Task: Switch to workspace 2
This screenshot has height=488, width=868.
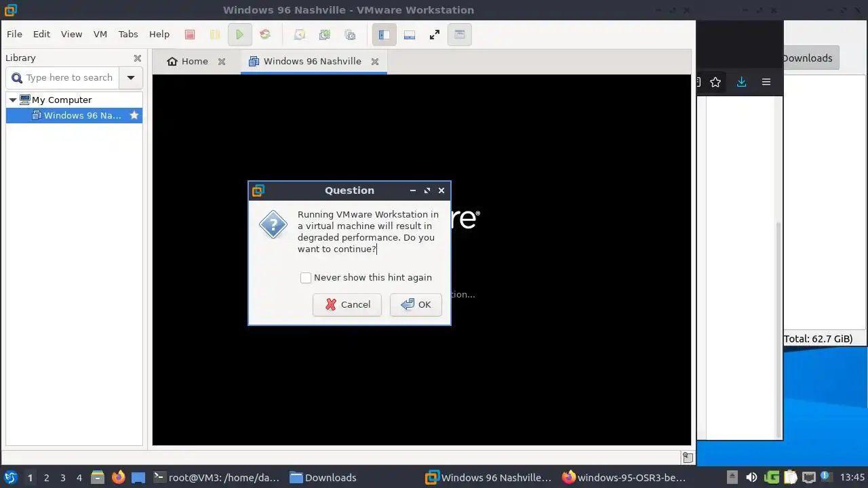Action: pos(46,478)
